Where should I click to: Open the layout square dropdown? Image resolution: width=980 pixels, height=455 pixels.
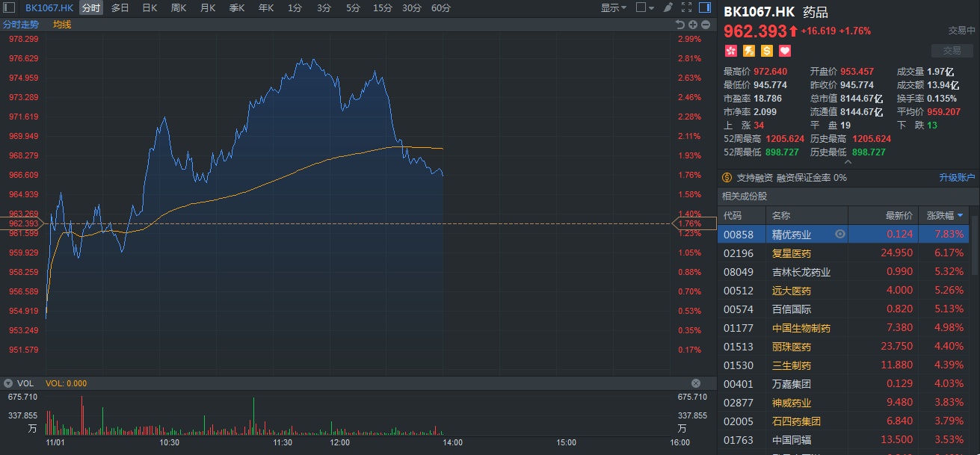pyautogui.click(x=644, y=7)
